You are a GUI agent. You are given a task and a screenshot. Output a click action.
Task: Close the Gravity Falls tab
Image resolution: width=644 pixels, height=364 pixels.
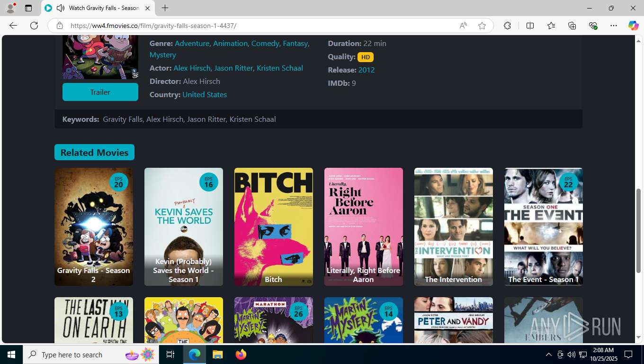click(x=147, y=8)
